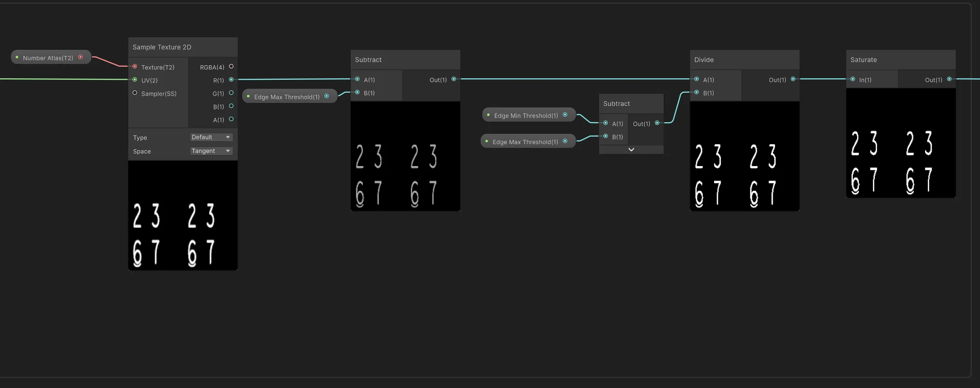
Task: Expand the small Subtract node preview chevron
Action: (x=631, y=150)
